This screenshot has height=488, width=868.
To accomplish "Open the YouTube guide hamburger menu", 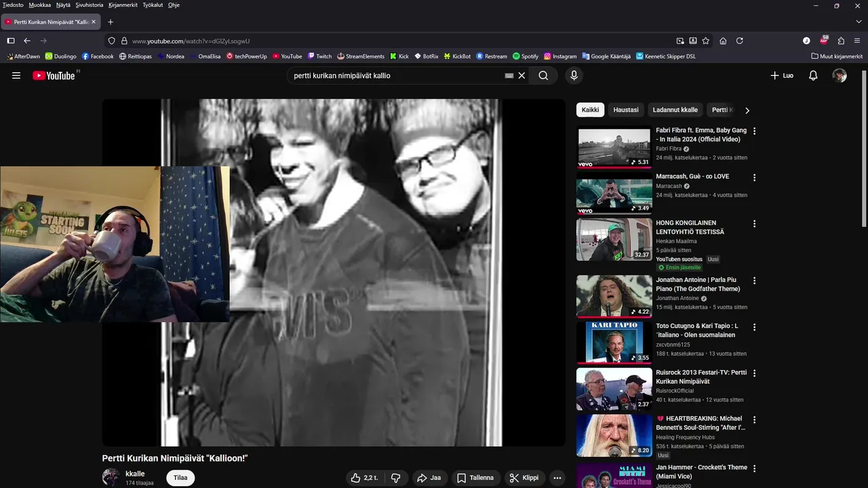I will point(16,76).
